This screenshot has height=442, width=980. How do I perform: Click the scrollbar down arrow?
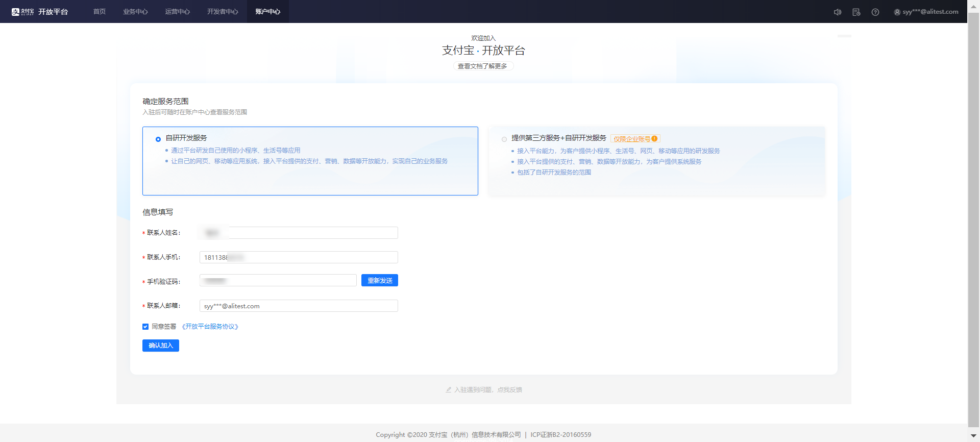pos(973,436)
